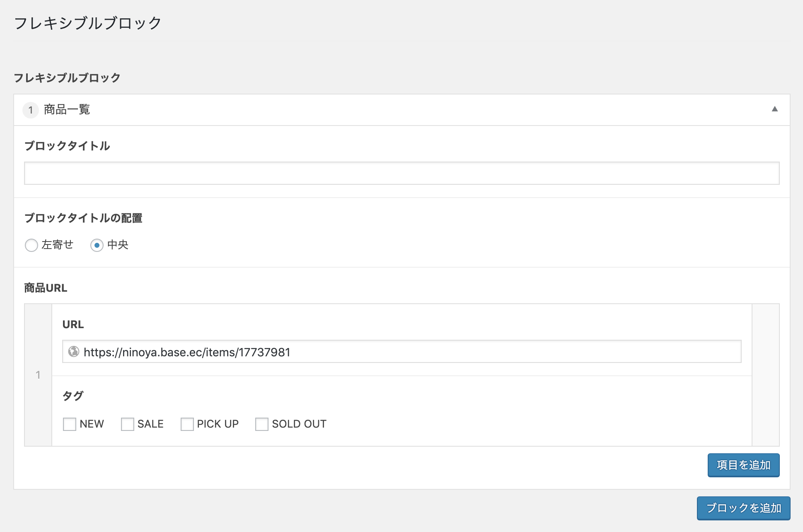Check the NEW tag checkbox
803x532 pixels.
(x=70, y=424)
